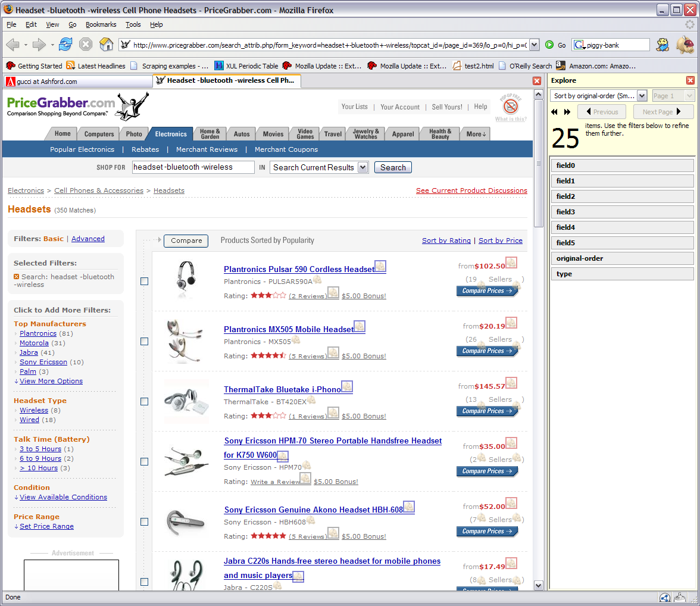700x606 pixels.
Task: Click the double-left arrow icon in Explore panel
Action: (x=555, y=112)
